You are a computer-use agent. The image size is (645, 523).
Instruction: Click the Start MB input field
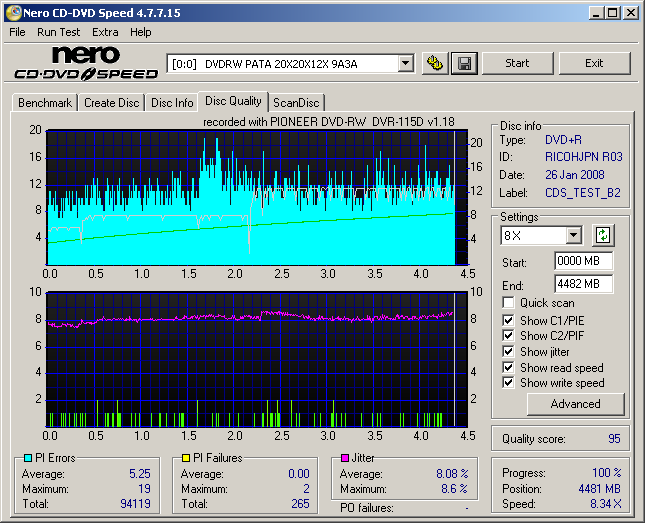[583, 261]
